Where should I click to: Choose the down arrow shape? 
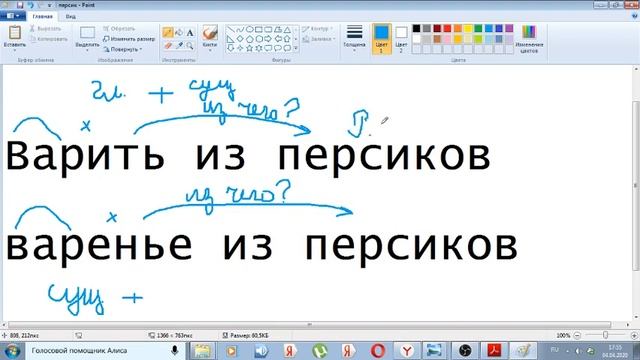click(x=231, y=48)
